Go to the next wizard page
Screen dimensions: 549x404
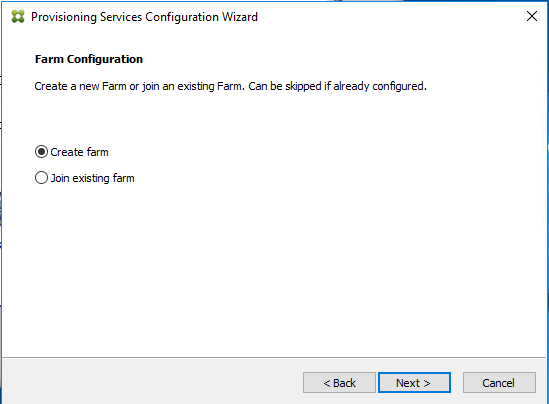(x=414, y=383)
